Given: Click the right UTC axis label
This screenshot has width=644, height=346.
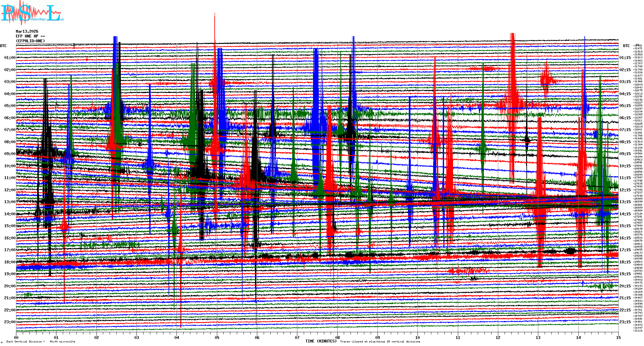Looking at the screenshot, I should (626, 46).
